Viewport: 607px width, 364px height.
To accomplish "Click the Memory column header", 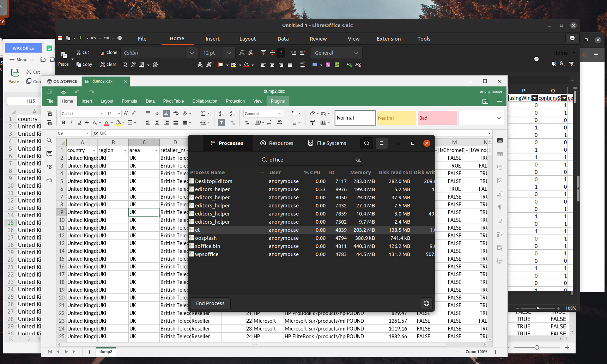I will [x=360, y=172].
